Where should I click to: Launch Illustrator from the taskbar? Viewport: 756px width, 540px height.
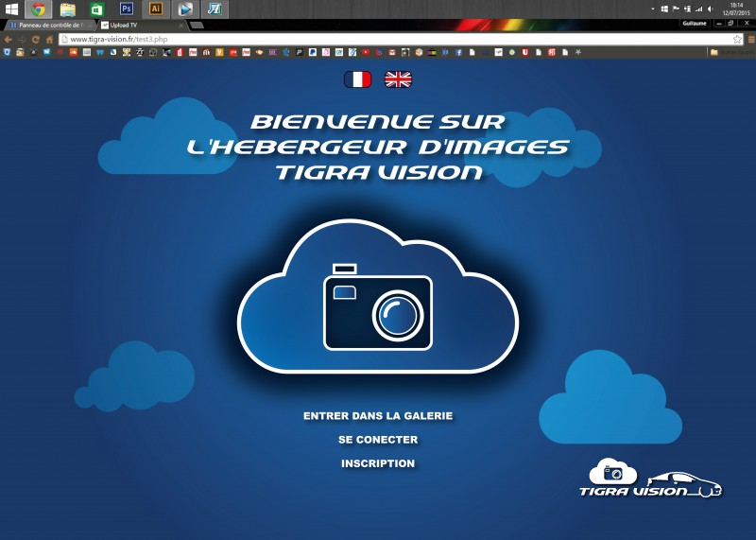coord(156,9)
